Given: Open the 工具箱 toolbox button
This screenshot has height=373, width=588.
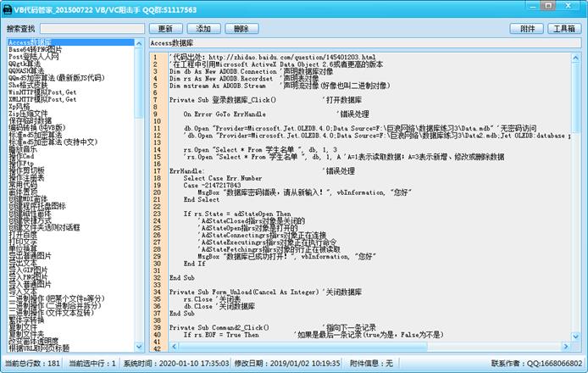Looking at the screenshot, I should point(564,29).
